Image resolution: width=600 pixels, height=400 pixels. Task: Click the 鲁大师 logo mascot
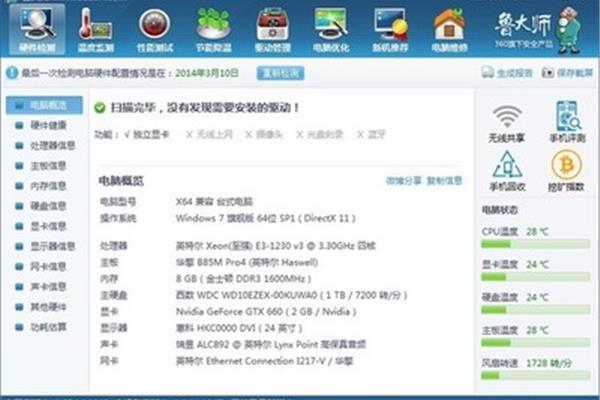[569, 29]
